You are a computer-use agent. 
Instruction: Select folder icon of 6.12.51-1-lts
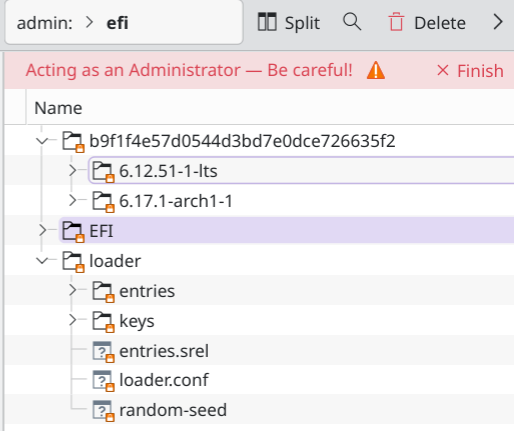103,172
